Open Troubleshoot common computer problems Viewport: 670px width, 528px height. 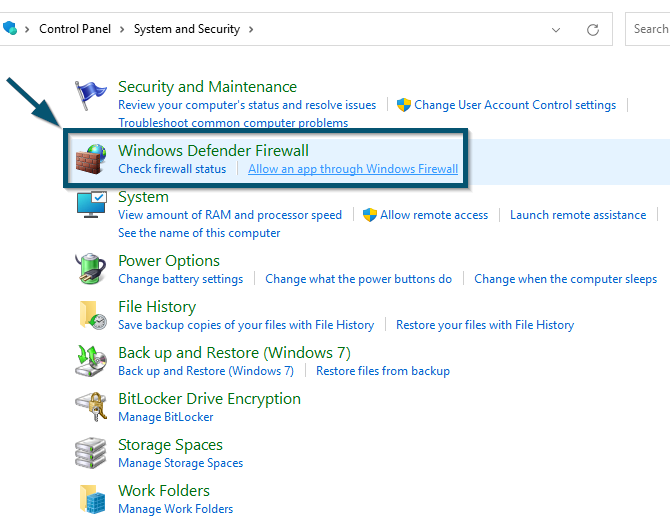(233, 123)
